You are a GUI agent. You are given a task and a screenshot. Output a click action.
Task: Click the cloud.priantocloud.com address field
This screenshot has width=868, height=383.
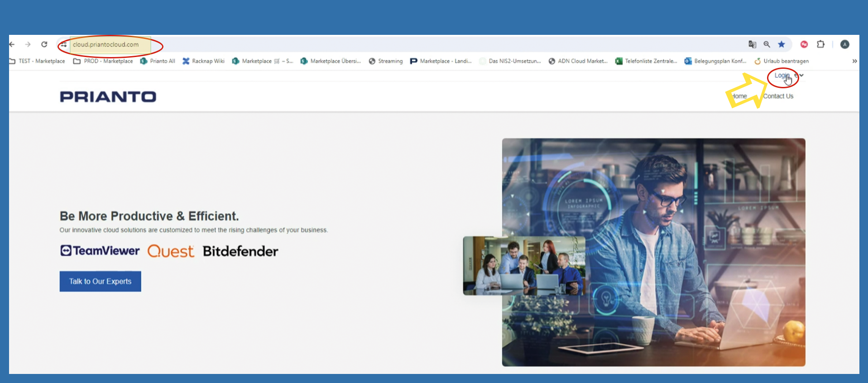(x=106, y=44)
